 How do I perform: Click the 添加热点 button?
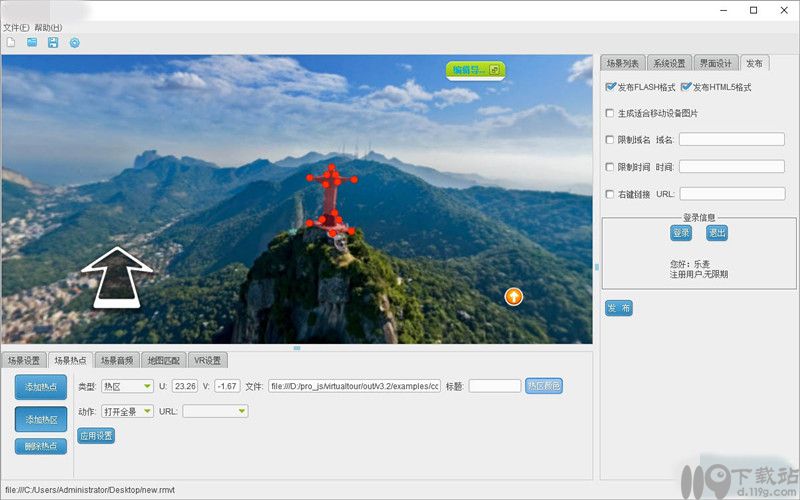click(x=41, y=387)
